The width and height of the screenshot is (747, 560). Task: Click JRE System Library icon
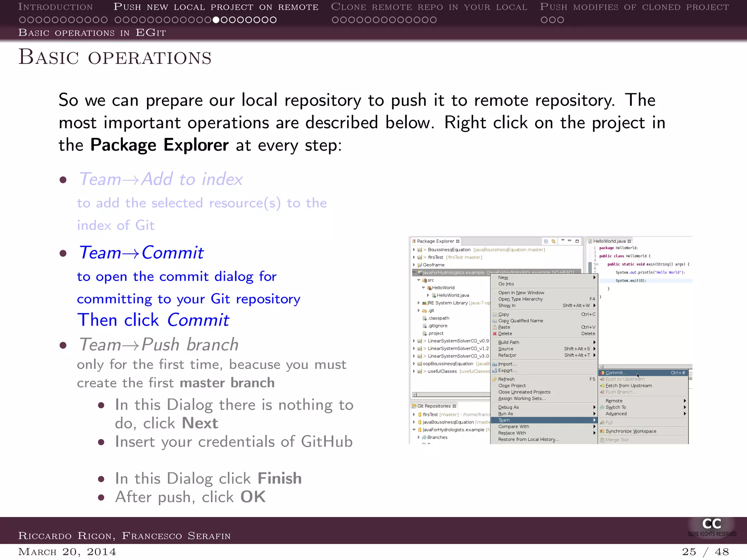pyautogui.click(x=425, y=303)
